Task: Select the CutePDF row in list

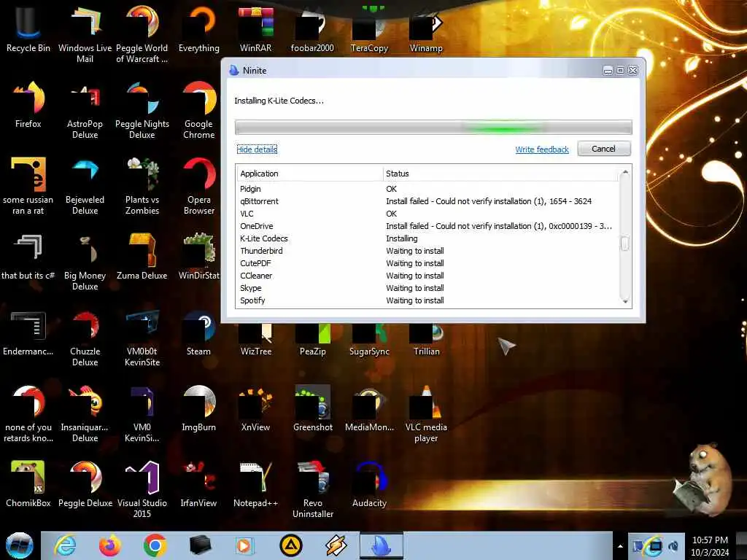Action: click(x=427, y=262)
